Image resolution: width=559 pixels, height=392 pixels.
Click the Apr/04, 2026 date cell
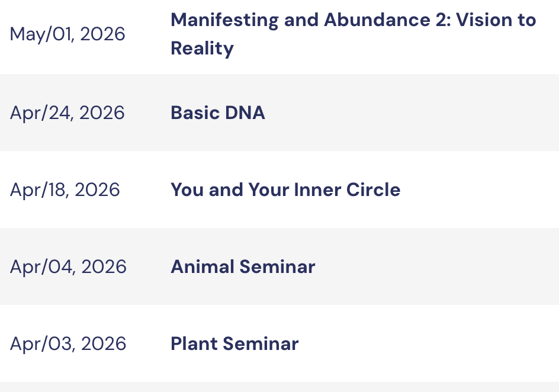pos(68,266)
